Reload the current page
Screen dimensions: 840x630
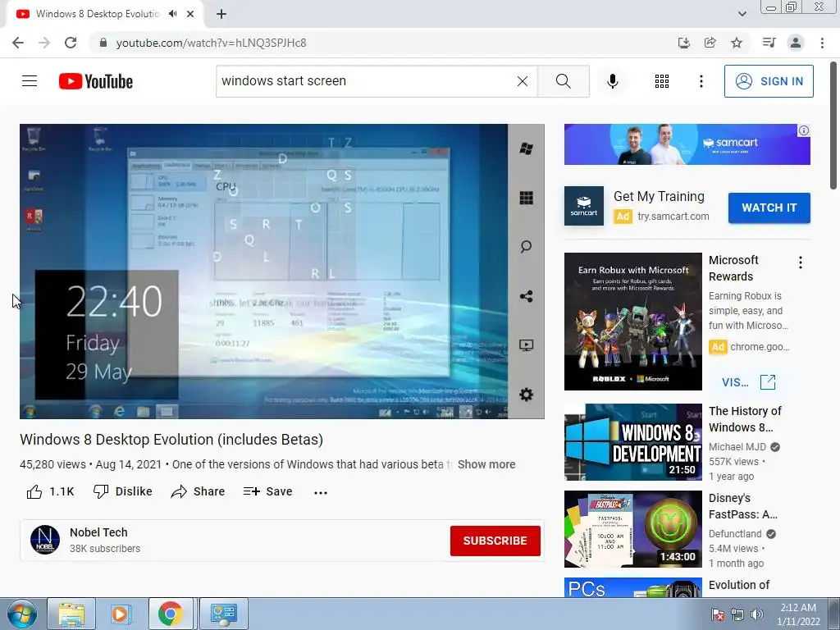pyautogui.click(x=71, y=43)
